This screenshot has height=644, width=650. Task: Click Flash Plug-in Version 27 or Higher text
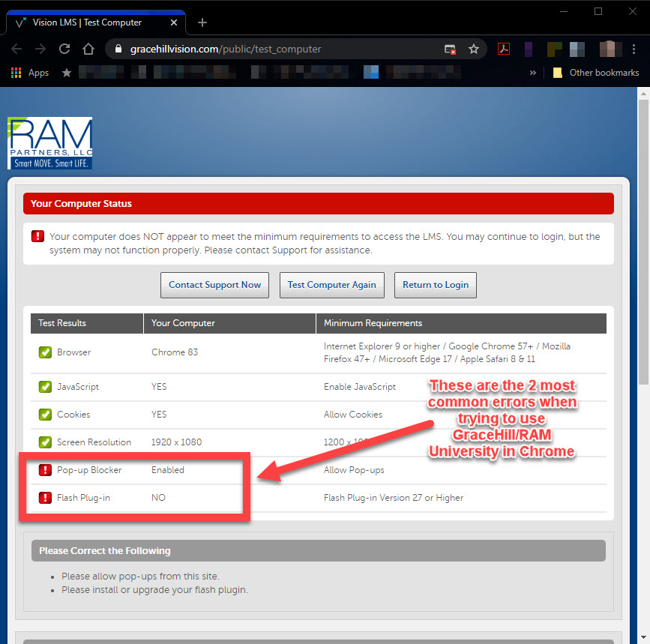[x=394, y=498]
